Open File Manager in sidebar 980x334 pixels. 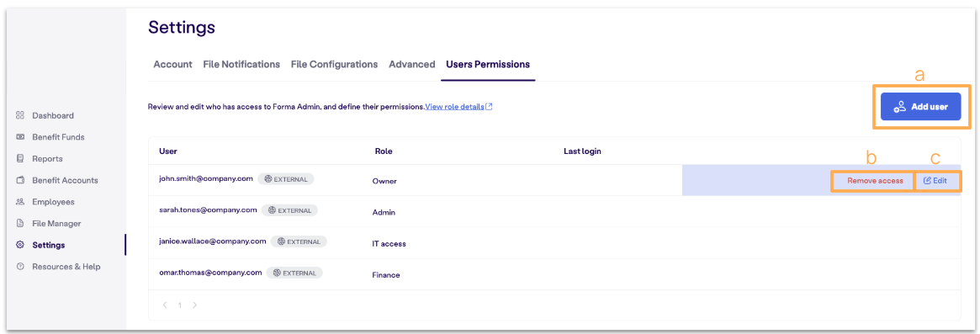coord(57,223)
